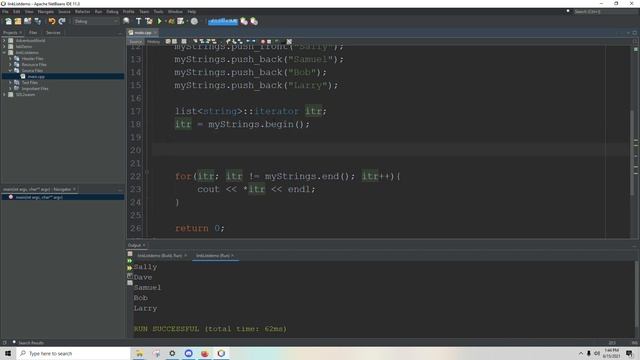Viewport: 640px width, 360px height.
Task: Expand the Important Files folder
Action: pyautogui.click(x=10, y=89)
